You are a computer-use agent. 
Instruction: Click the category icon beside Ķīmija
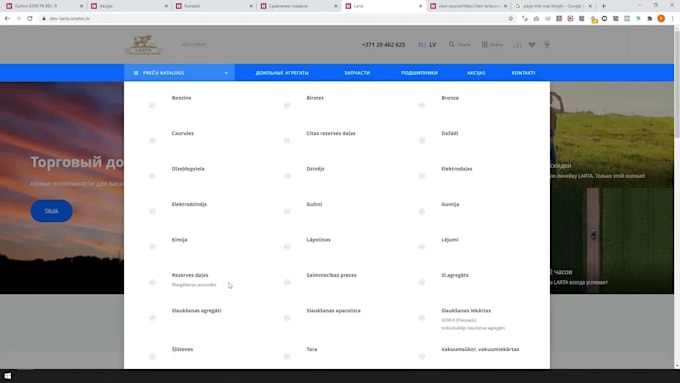click(152, 247)
